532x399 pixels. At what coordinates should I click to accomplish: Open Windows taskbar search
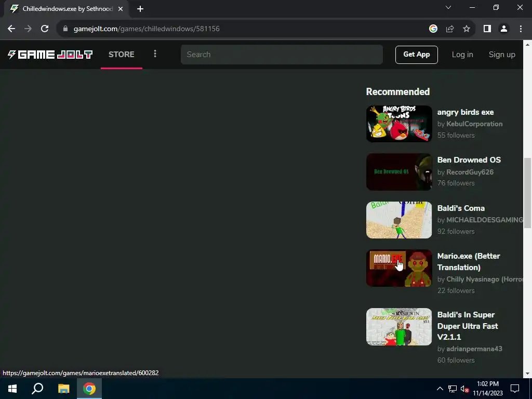(x=37, y=389)
